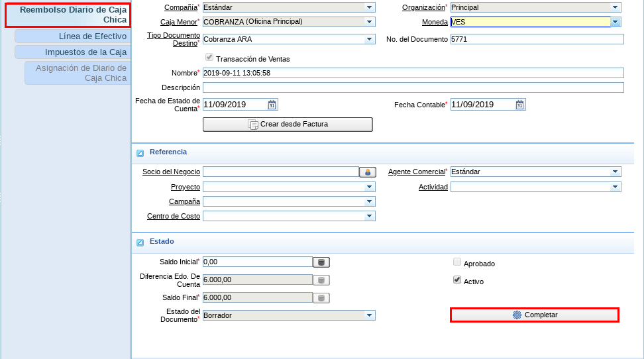Open the Campaña dropdown

[x=369, y=201]
